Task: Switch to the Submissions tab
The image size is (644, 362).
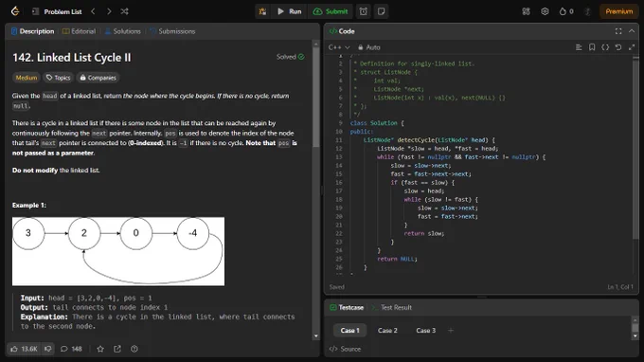Action: (x=172, y=31)
